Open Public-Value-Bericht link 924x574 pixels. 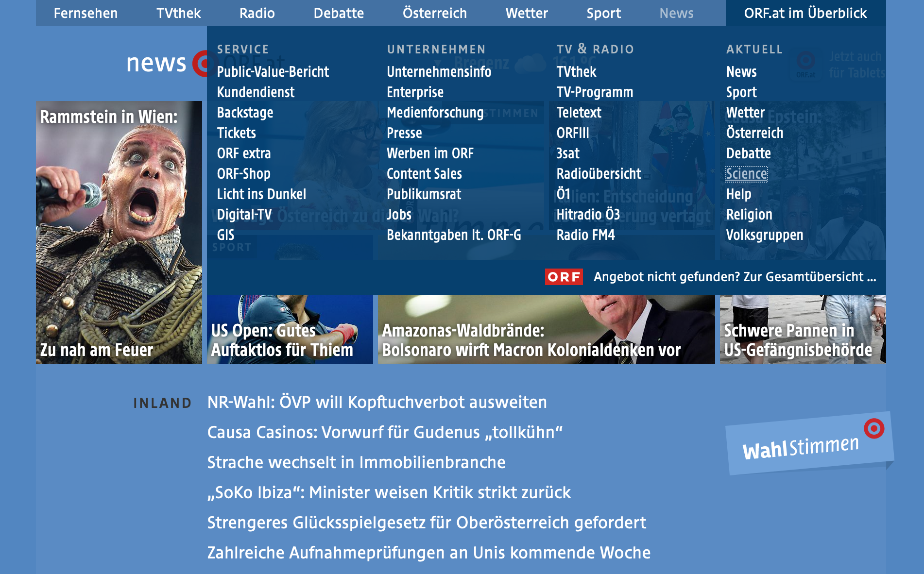coord(273,72)
